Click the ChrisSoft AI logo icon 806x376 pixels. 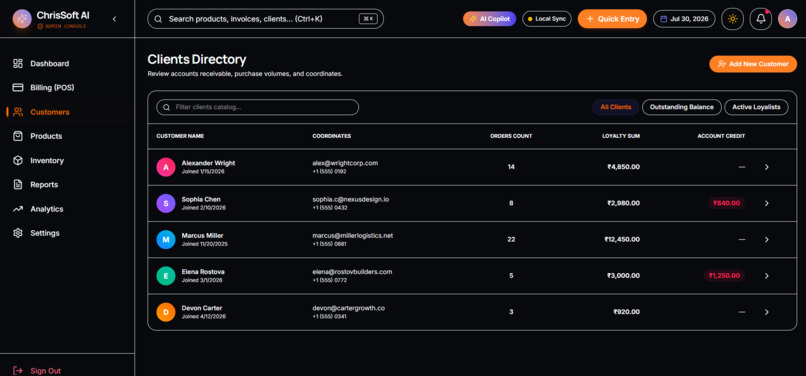[22, 19]
